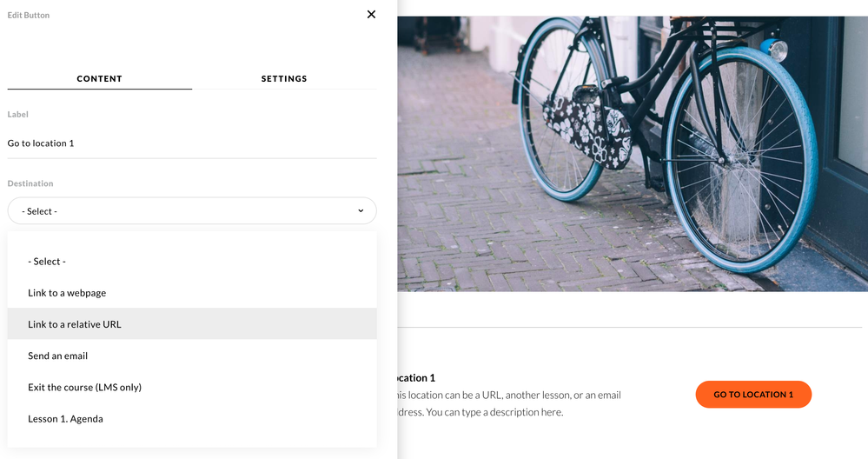Click the "Label" field caption
This screenshot has width=868, height=459.
click(18, 114)
